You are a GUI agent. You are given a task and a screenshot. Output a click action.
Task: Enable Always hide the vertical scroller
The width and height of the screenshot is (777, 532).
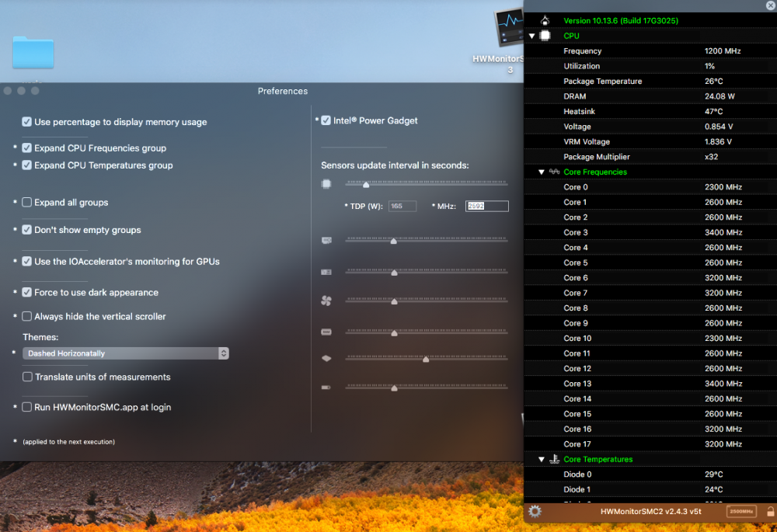[26, 317]
